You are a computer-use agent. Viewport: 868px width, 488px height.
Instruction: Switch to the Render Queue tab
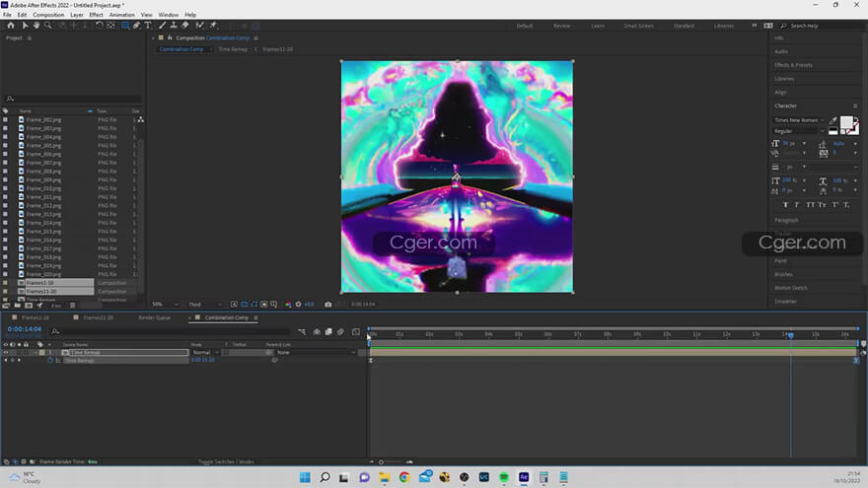(x=155, y=317)
